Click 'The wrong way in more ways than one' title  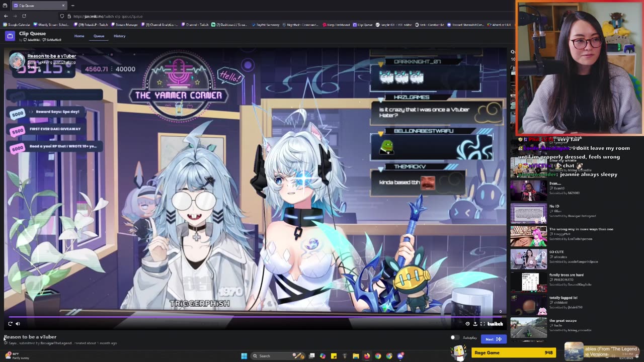[x=581, y=229]
